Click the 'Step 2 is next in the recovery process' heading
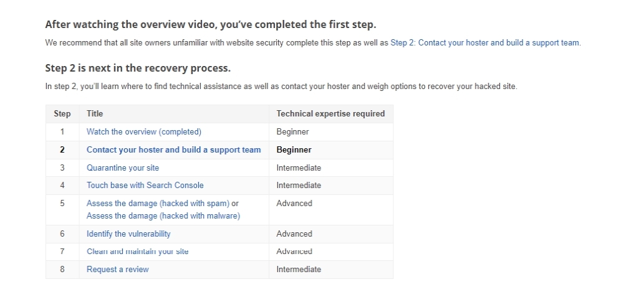Image resolution: width=644 pixels, height=307 pixels. tap(138, 68)
